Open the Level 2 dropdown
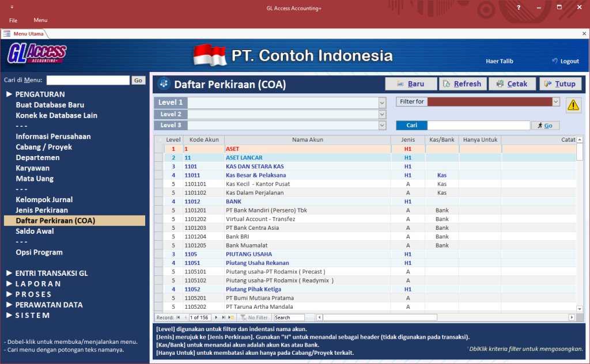The height and width of the screenshot is (364, 590). tap(382, 114)
